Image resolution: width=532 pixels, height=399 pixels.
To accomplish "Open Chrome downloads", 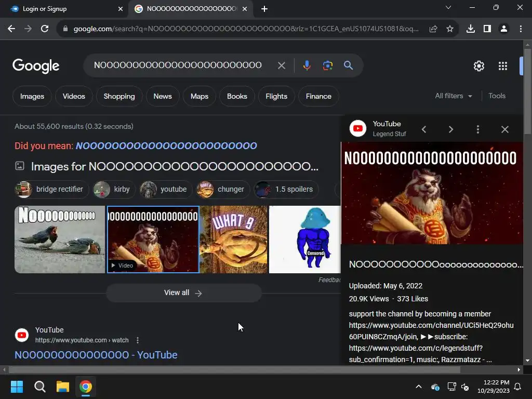I will coord(471,29).
